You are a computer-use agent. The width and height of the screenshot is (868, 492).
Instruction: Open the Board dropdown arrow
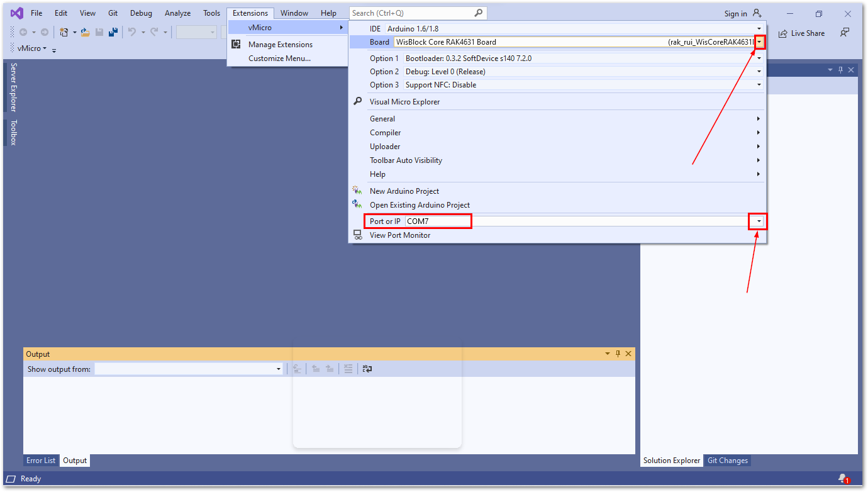pyautogui.click(x=760, y=42)
